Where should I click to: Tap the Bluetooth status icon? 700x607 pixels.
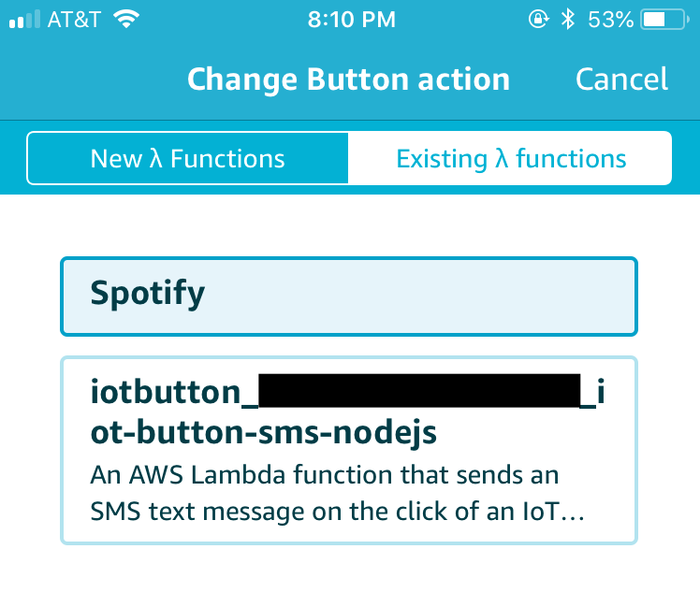[x=568, y=20]
